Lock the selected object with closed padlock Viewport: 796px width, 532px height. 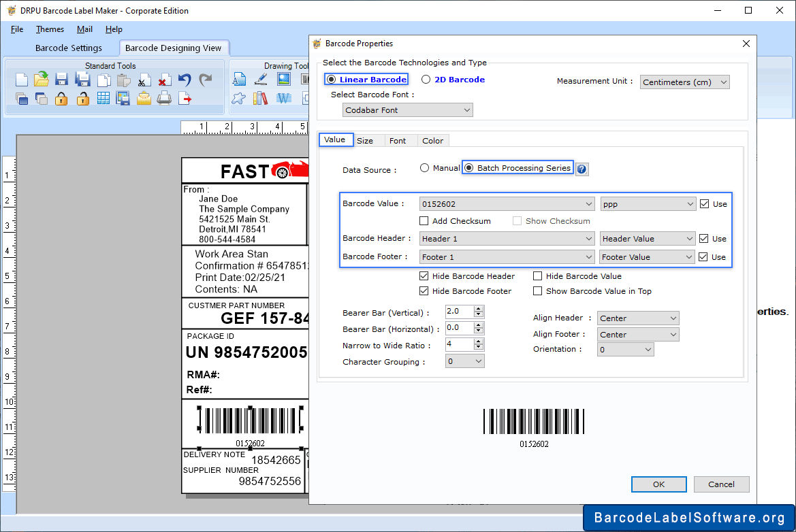[x=61, y=99]
